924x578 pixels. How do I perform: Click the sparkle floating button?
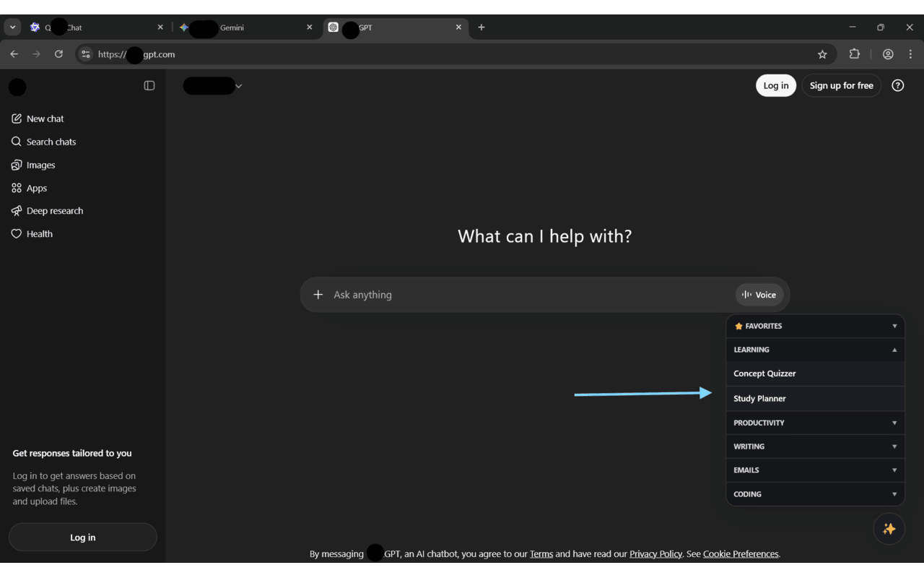pyautogui.click(x=889, y=529)
